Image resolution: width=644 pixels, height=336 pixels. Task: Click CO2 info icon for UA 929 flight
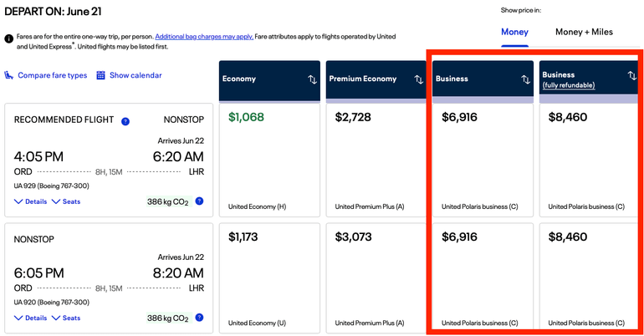(200, 201)
